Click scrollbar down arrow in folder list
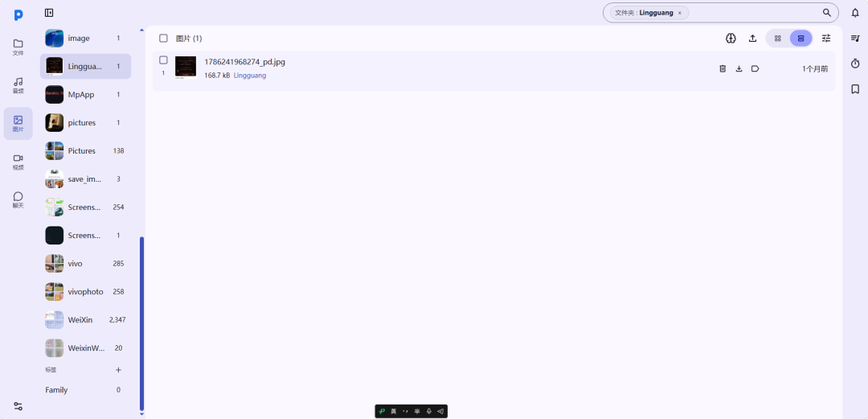Image resolution: width=868 pixels, height=419 pixels. coord(141,413)
